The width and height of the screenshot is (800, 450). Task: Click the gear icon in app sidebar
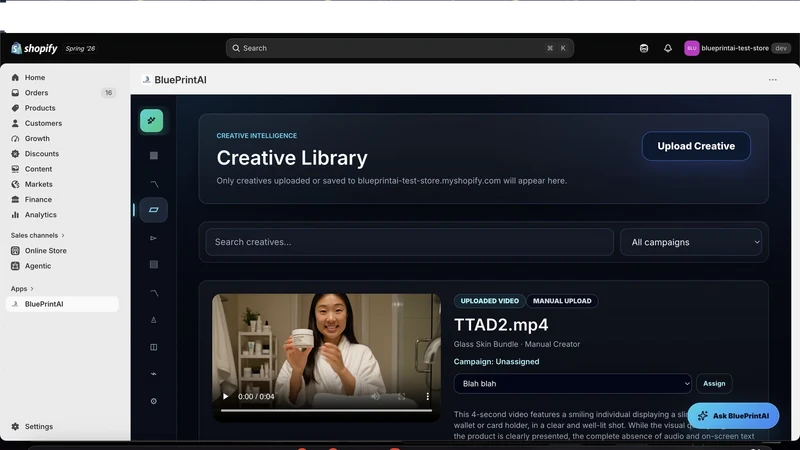pyautogui.click(x=154, y=401)
